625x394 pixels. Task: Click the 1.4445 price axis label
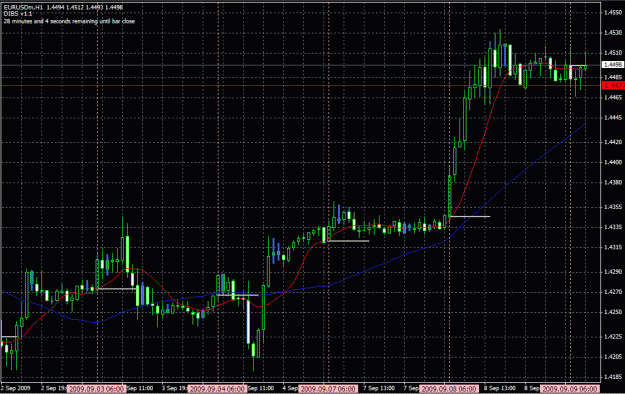[613, 118]
